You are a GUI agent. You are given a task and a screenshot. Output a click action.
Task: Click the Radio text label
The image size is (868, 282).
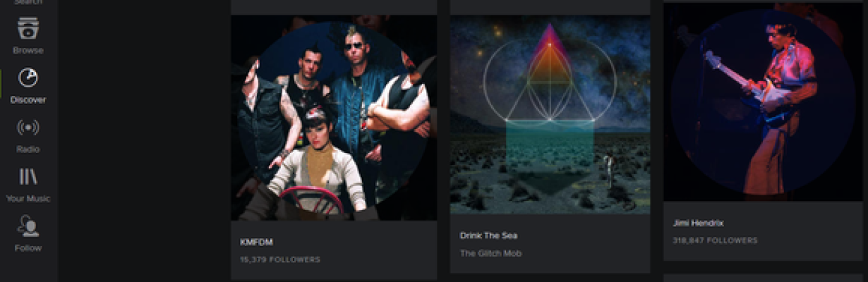coord(28,149)
